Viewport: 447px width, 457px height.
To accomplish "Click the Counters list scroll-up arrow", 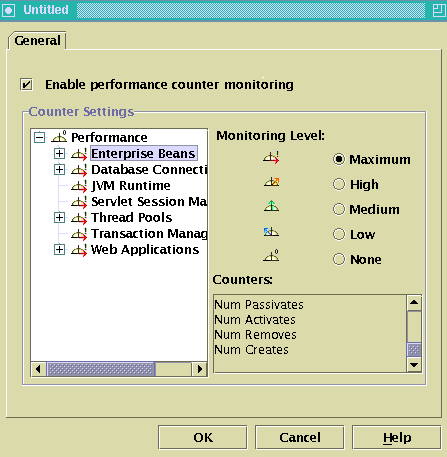I will point(414,303).
